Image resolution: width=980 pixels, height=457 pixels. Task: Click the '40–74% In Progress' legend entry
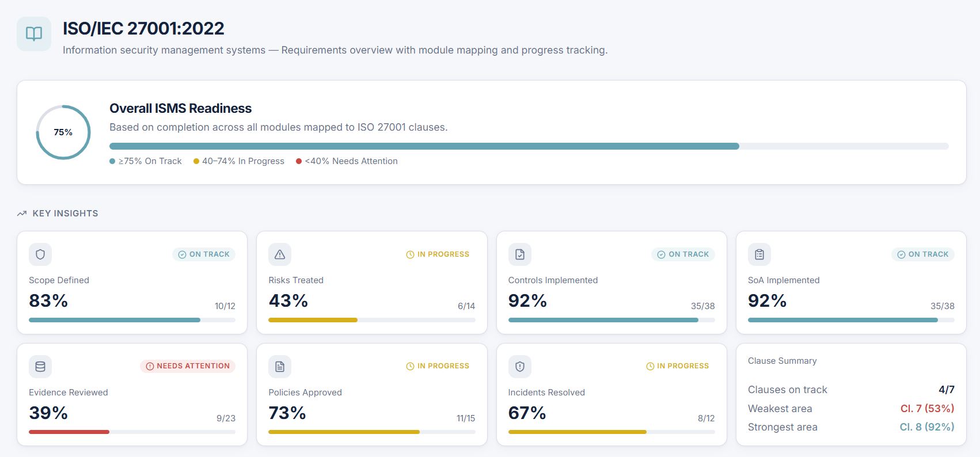tap(239, 161)
